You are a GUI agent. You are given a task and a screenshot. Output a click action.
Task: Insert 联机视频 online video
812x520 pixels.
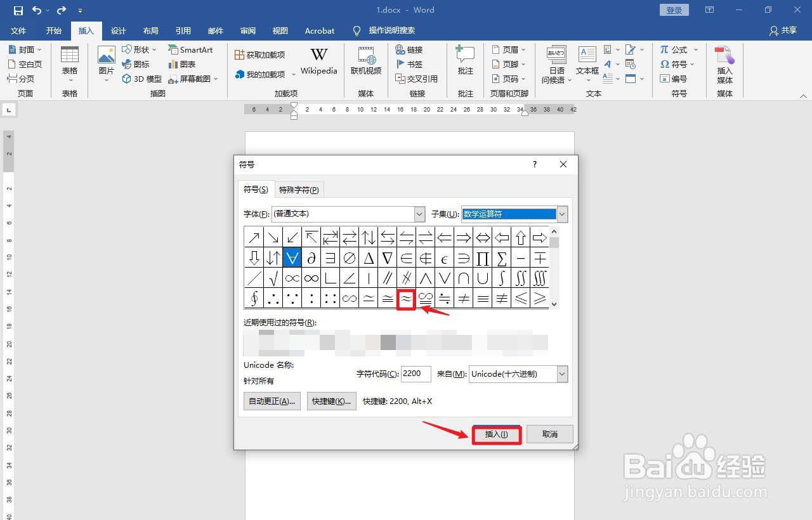366,62
